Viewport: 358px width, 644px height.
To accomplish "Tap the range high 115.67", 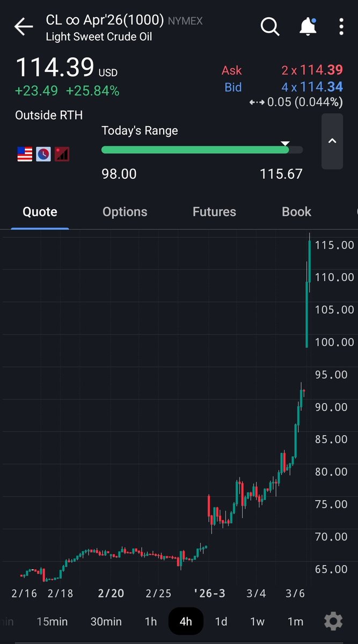I will click(x=281, y=174).
